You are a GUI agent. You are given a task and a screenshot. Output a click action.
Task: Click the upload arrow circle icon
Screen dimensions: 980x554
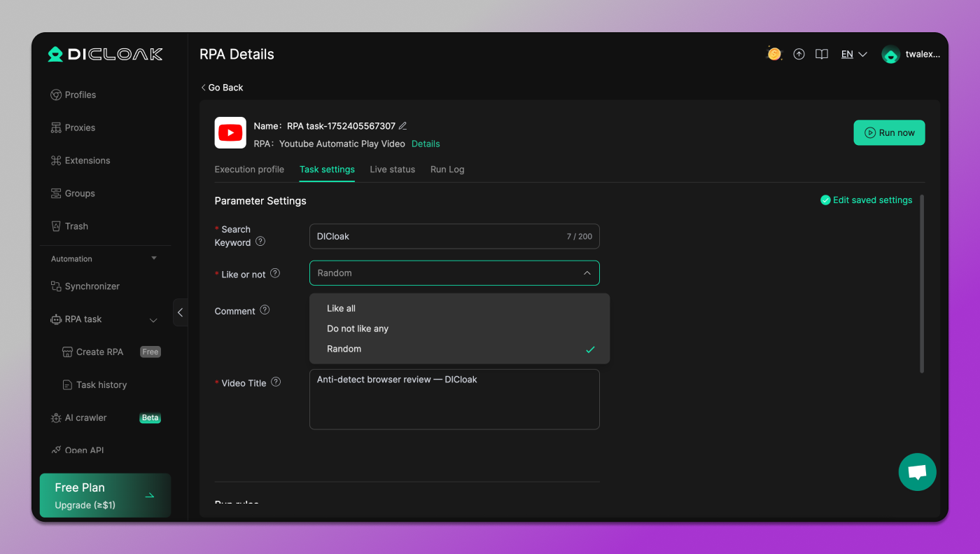pyautogui.click(x=799, y=54)
